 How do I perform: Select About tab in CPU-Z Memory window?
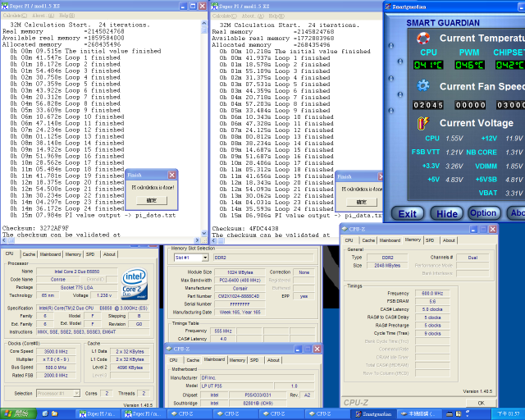pyautogui.click(x=449, y=240)
